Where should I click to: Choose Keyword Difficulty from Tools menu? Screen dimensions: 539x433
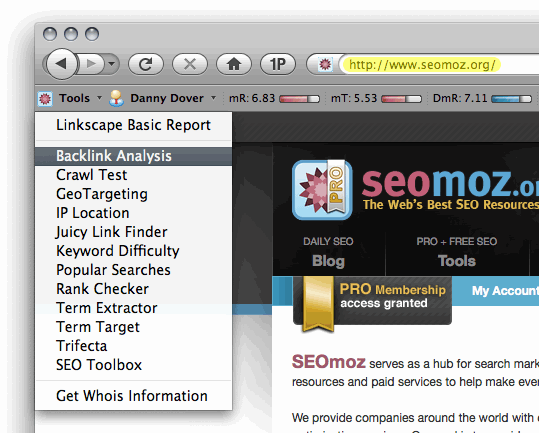coord(133,251)
